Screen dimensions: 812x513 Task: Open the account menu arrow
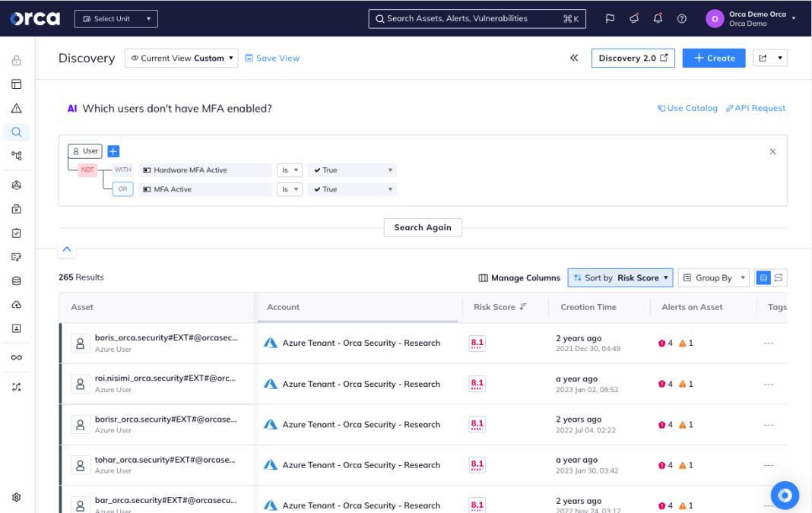click(793, 19)
